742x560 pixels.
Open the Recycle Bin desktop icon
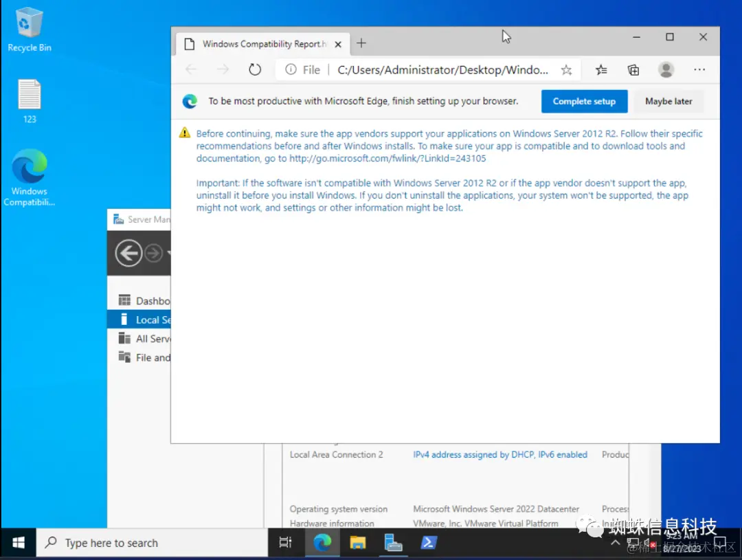30,30
